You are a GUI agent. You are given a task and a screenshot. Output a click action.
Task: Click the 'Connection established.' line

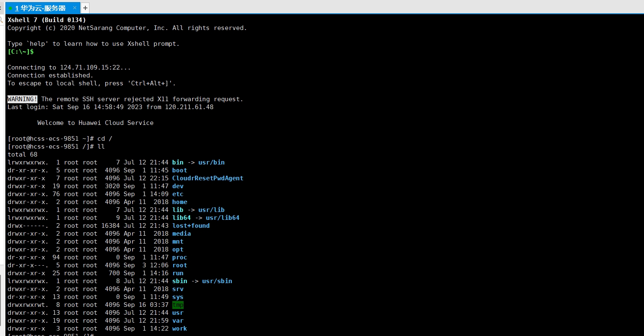[x=50, y=75]
